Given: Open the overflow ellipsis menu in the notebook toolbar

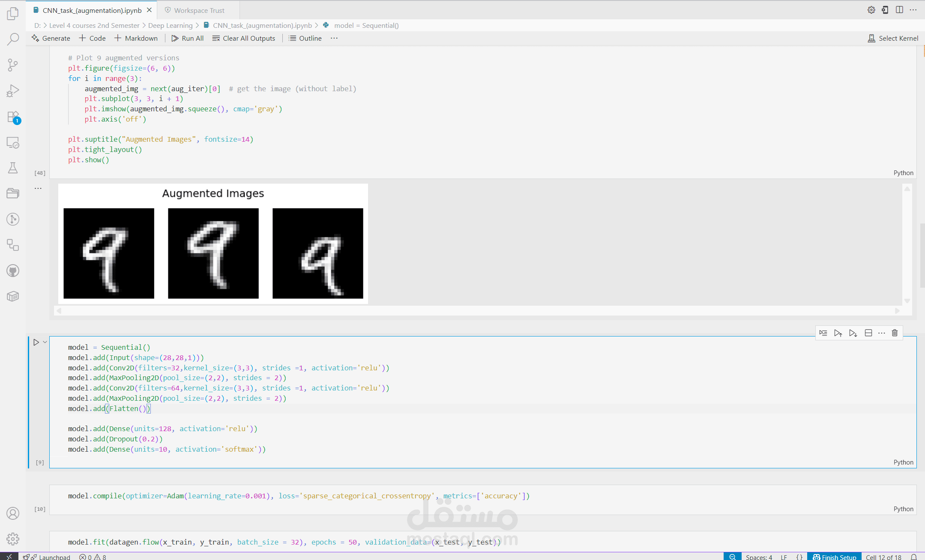Looking at the screenshot, I should pos(334,38).
